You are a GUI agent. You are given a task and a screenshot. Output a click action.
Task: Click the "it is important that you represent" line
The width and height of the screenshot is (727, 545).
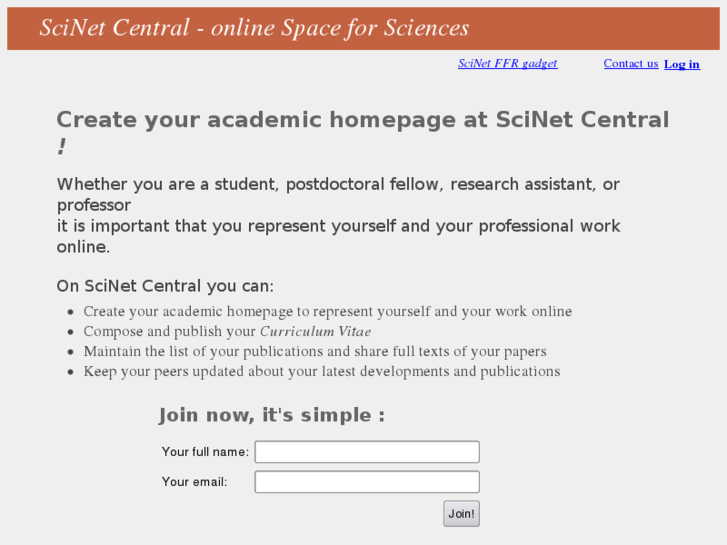coord(338,227)
